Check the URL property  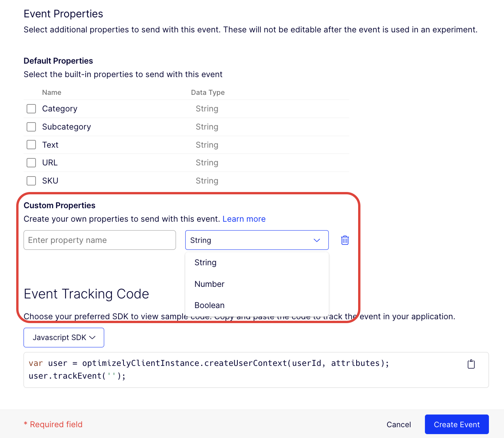[31, 162]
